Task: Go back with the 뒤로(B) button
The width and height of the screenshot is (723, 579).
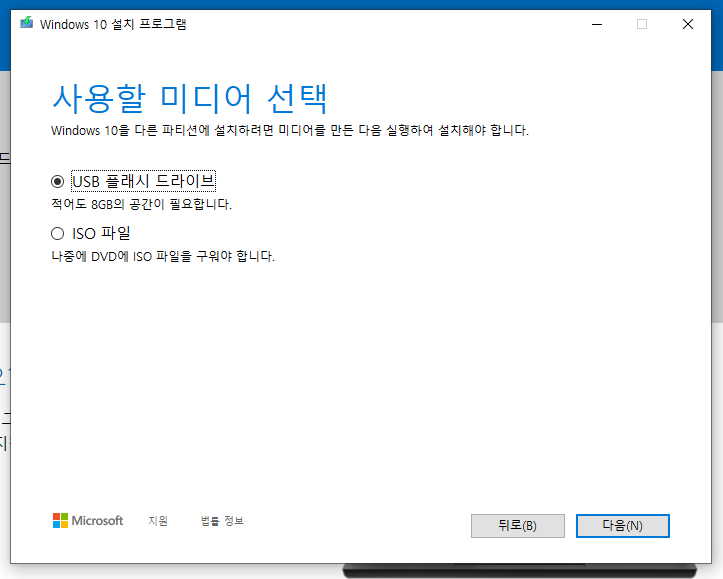Action: (517, 526)
